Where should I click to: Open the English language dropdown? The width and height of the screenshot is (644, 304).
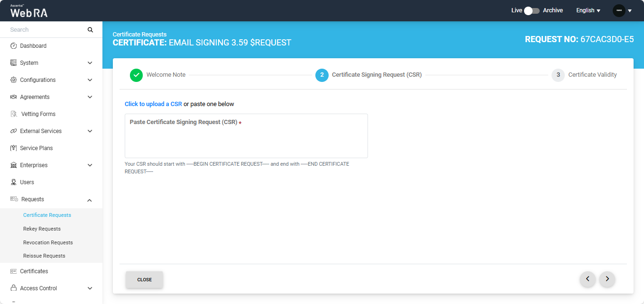tap(588, 10)
